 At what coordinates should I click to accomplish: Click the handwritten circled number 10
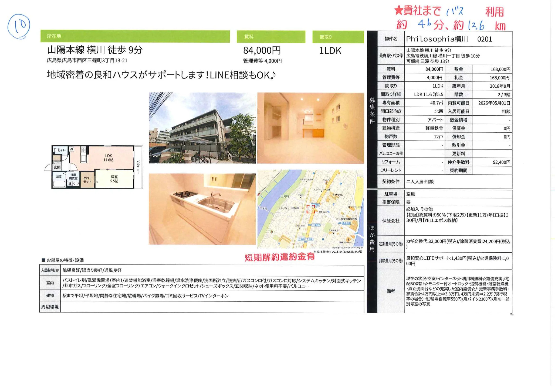point(19,26)
